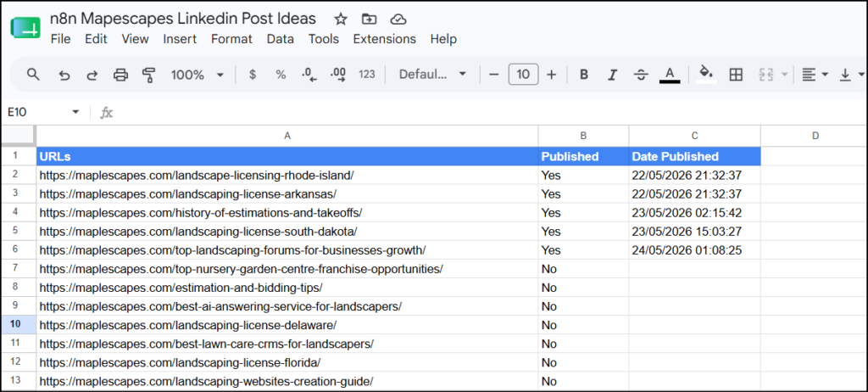Click the landscaping-license-delaware URL cell
868x392 pixels.
287,325
